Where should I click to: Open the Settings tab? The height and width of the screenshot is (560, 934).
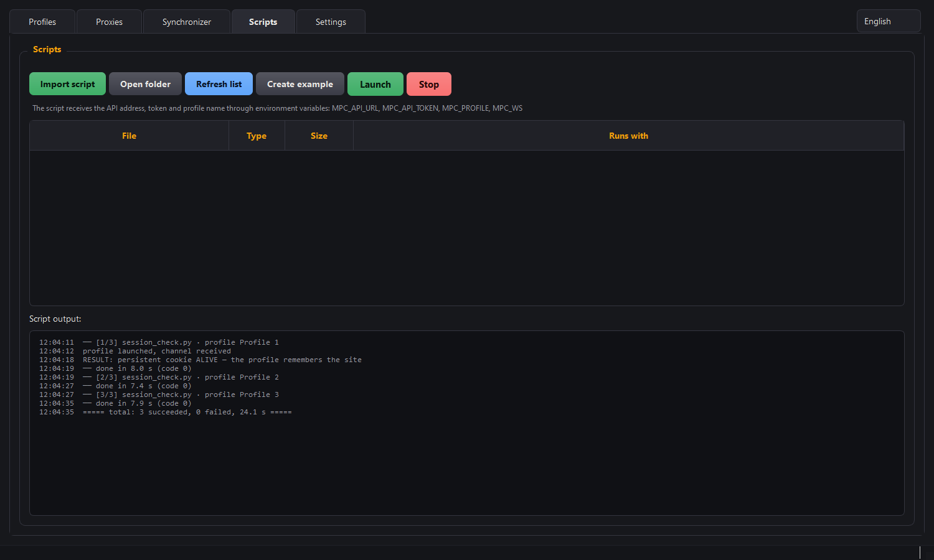coord(331,22)
